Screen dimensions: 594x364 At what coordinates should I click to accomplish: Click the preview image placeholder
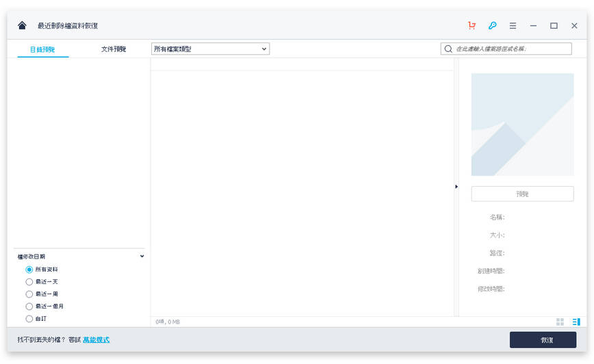click(x=522, y=125)
